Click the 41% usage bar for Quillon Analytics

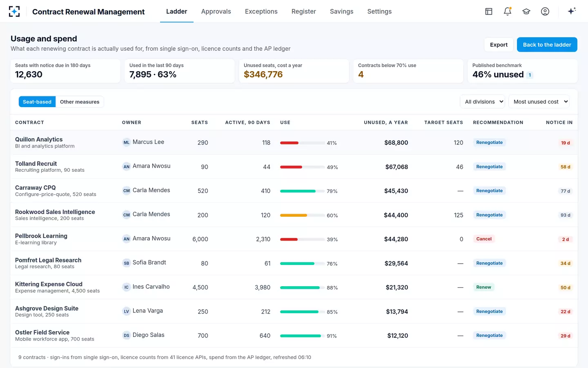pos(302,143)
